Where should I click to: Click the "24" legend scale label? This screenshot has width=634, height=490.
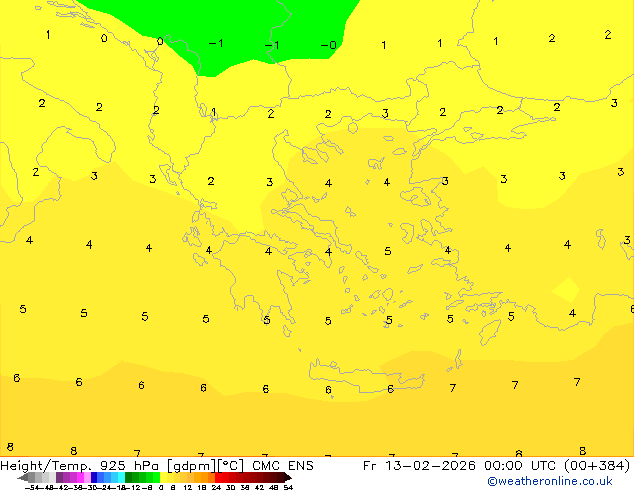click(x=216, y=487)
